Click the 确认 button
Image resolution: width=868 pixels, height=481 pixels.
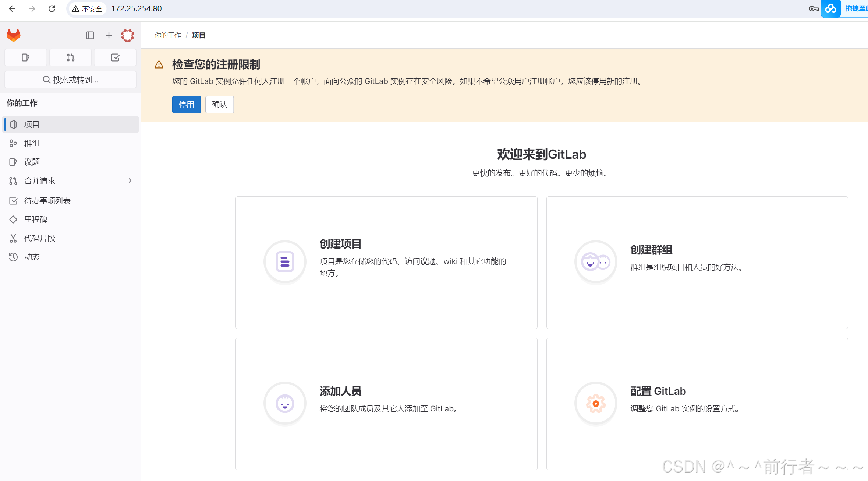coord(220,105)
